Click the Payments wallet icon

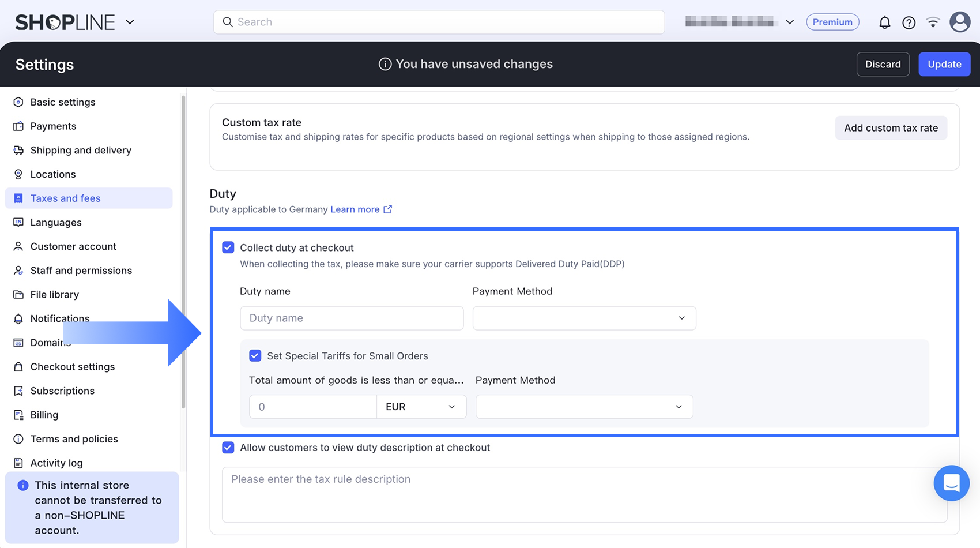pyautogui.click(x=18, y=126)
